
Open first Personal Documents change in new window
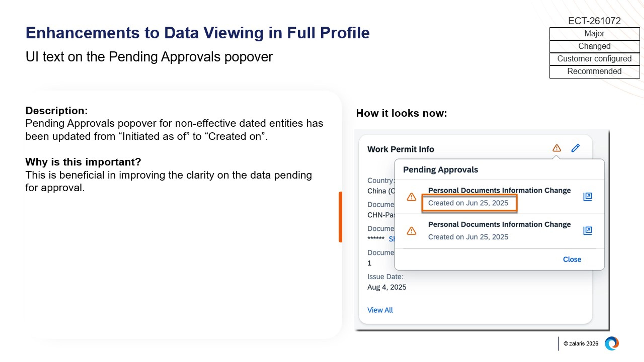point(587,197)
